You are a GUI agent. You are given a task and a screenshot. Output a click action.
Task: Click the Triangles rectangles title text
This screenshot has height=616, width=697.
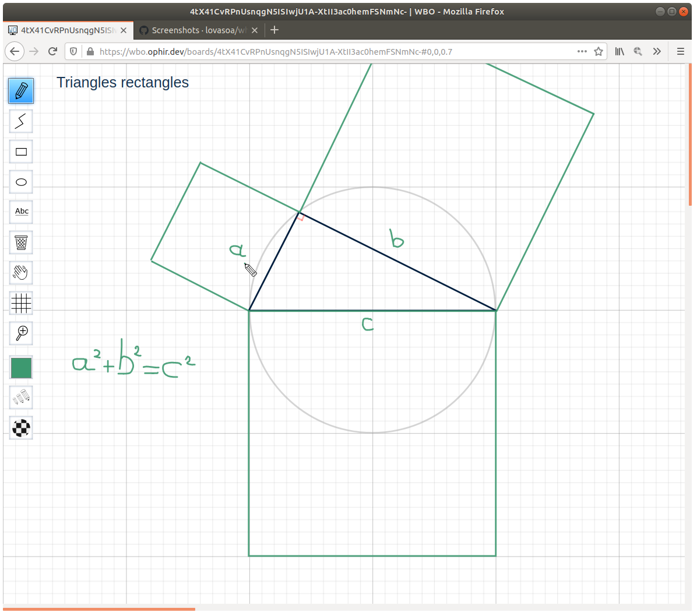[123, 83]
